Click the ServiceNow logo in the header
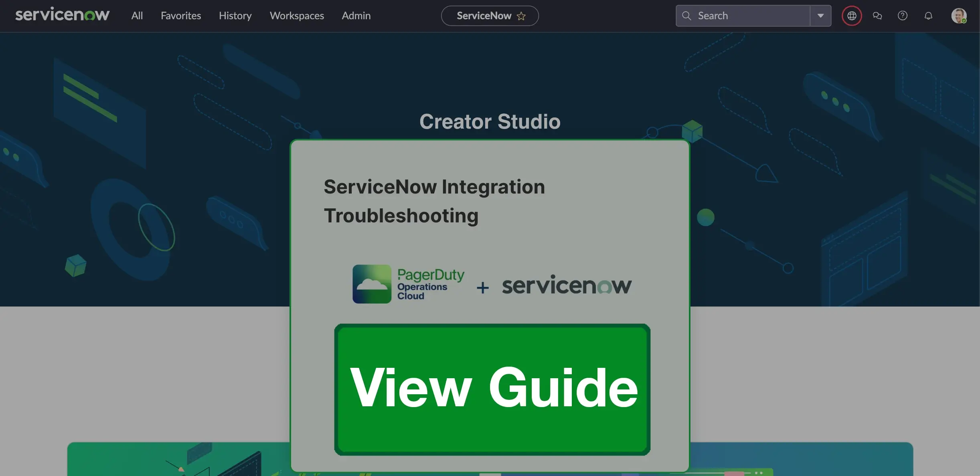Image resolution: width=980 pixels, height=476 pixels. click(x=62, y=15)
